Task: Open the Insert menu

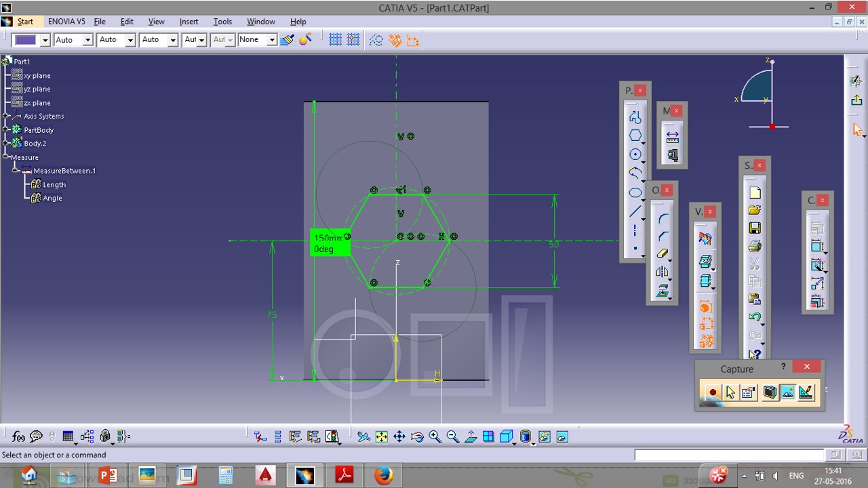Action: [189, 22]
